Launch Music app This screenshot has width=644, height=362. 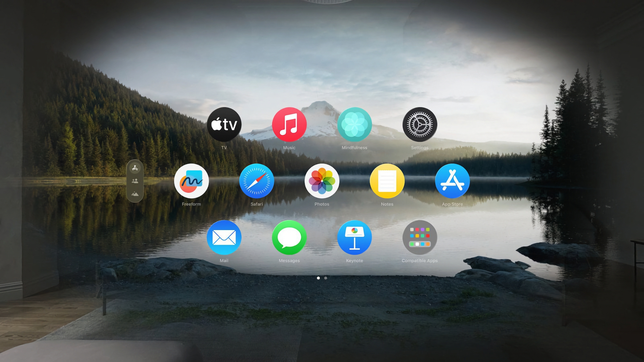[x=289, y=125]
